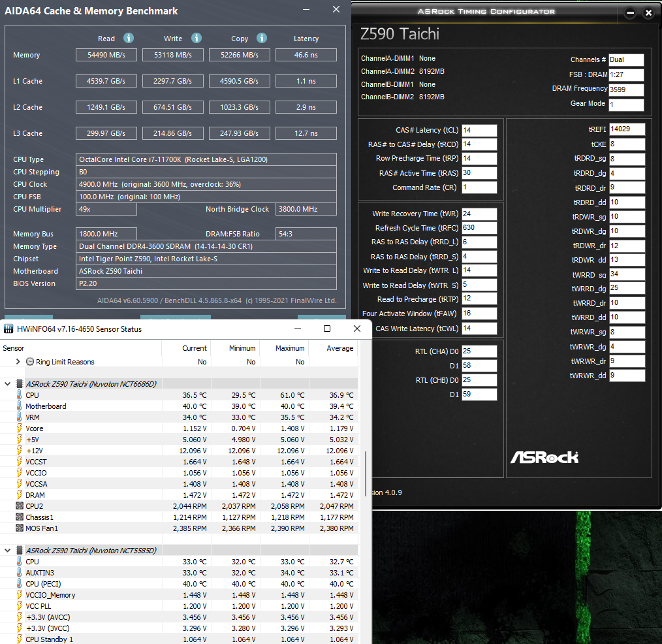Maximize the HWiNFO64 Sensor Status window
This screenshot has height=644, width=662.
pos(327,329)
